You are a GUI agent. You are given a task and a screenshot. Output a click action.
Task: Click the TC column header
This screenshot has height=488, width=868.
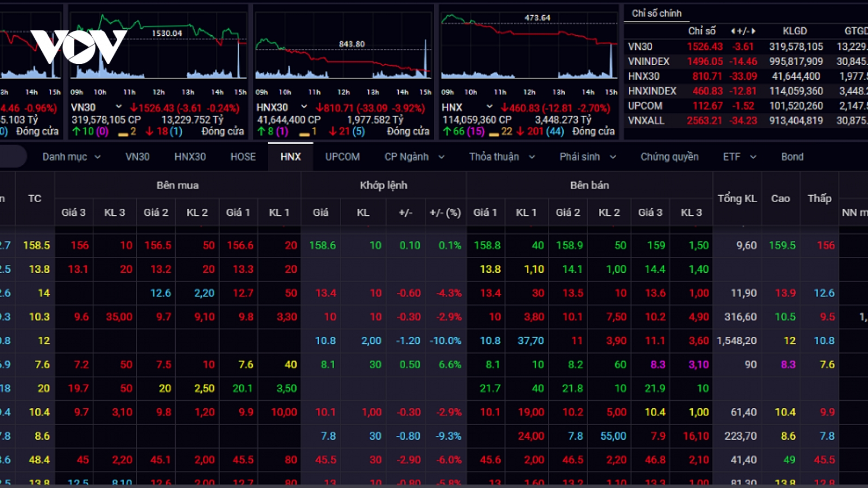tap(35, 198)
